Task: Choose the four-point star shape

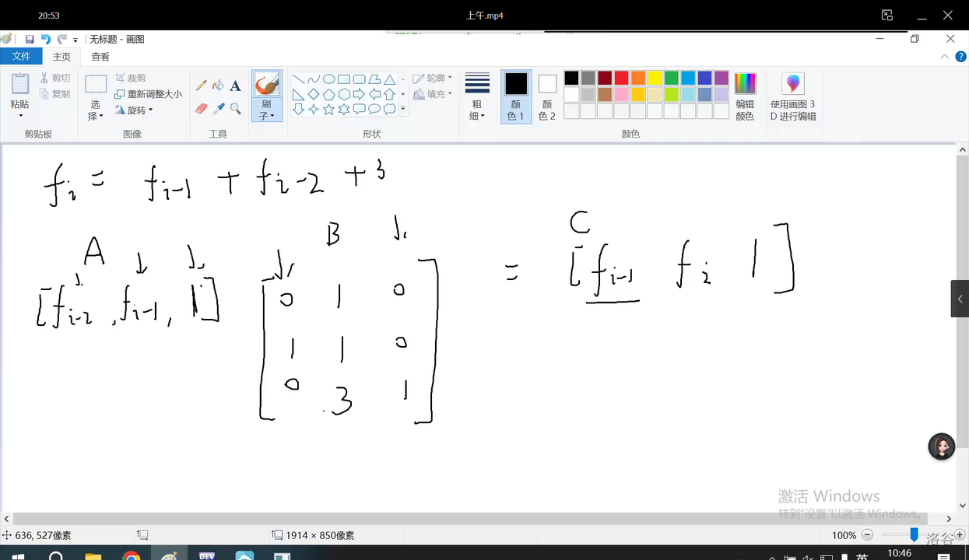Action: pos(314,109)
